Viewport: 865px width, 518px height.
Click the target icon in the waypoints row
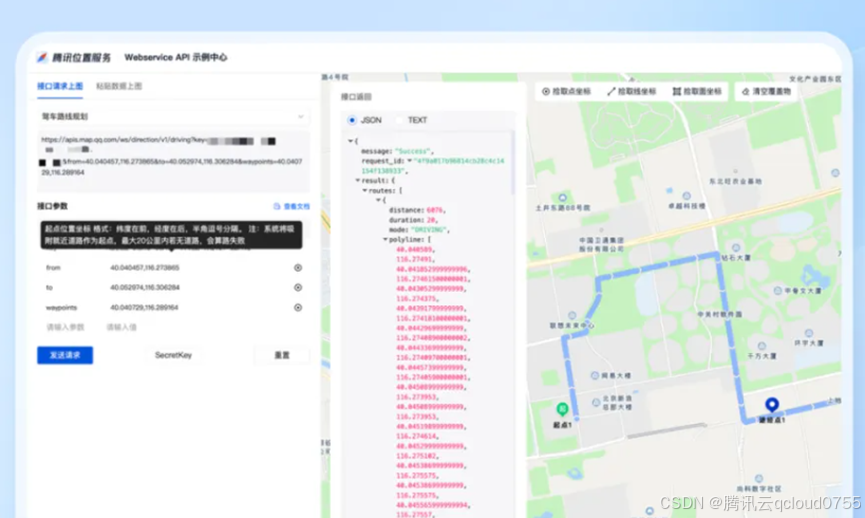coord(298,307)
